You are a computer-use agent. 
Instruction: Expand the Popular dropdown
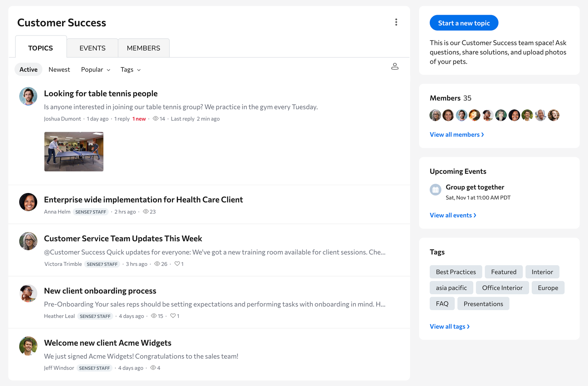pyautogui.click(x=95, y=69)
